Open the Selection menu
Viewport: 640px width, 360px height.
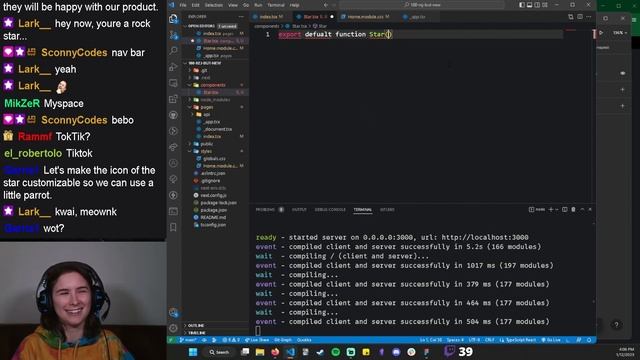point(213,5)
